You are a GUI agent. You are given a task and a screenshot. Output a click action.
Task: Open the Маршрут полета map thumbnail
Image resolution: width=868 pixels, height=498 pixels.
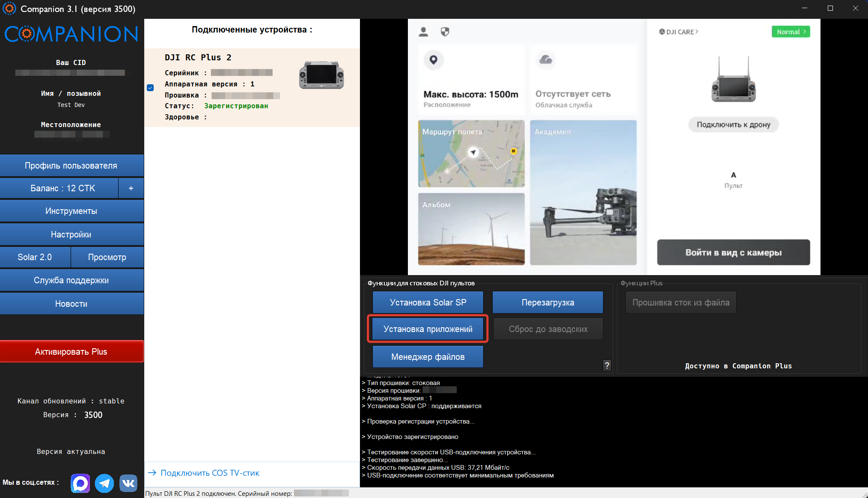pyautogui.click(x=471, y=154)
